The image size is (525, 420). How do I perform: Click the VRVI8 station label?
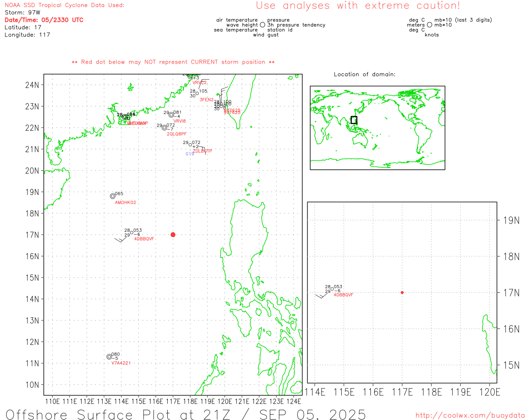click(x=180, y=121)
